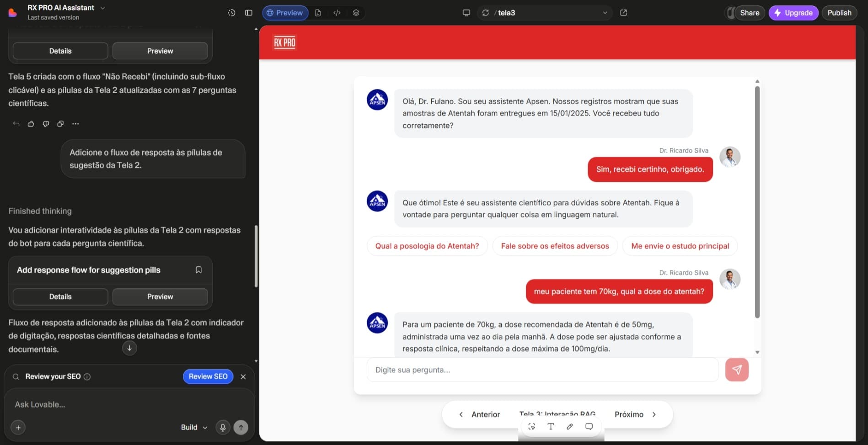Image resolution: width=868 pixels, height=445 pixels.
Task: Click Last saved version text
Action: click(x=53, y=17)
